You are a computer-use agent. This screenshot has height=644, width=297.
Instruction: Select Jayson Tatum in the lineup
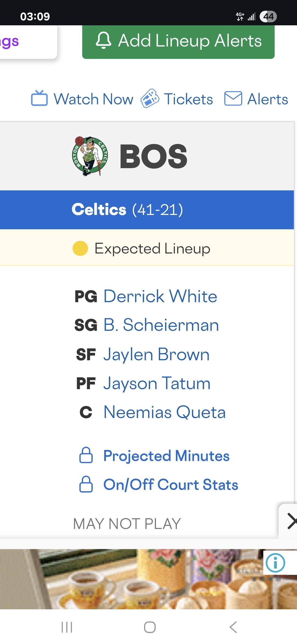(x=157, y=383)
